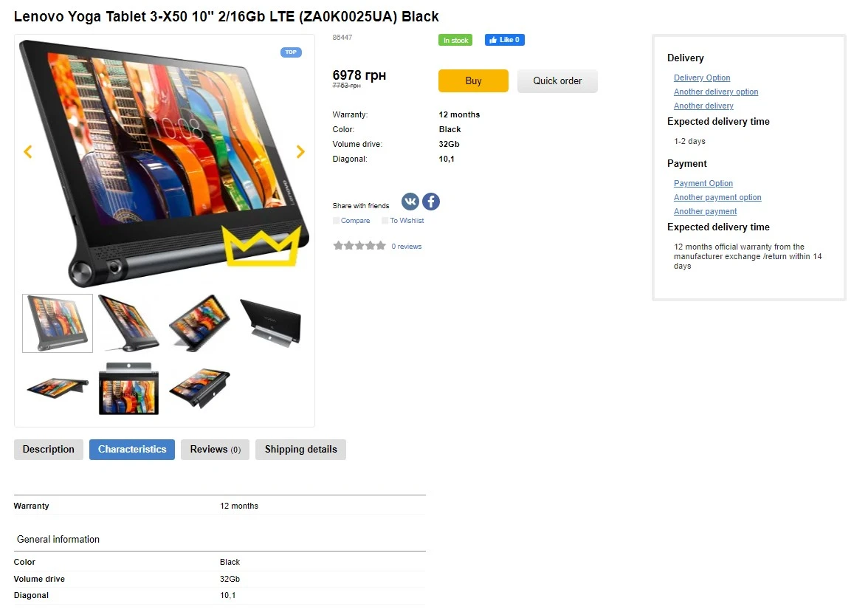The width and height of the screenshot is (868, 615).
Task: Click the yellow Buy button
Action: (473, 80)
